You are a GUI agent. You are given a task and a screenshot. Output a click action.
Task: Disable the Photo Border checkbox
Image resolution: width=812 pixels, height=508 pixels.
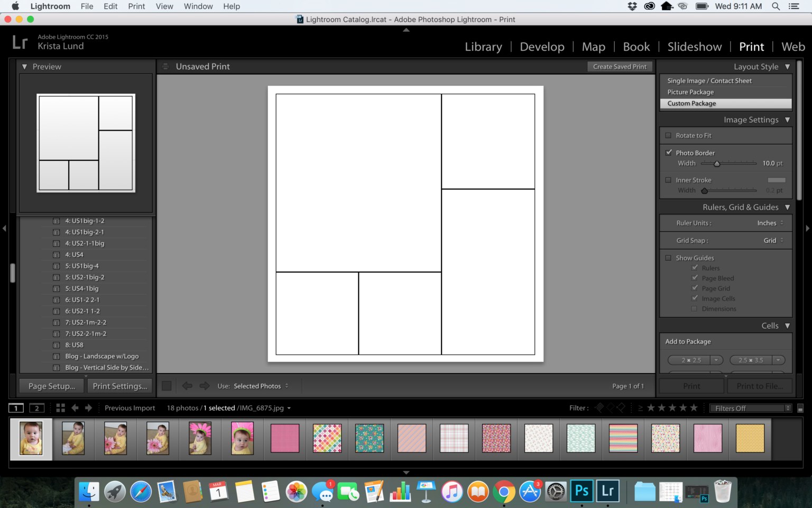coord(669,152)
